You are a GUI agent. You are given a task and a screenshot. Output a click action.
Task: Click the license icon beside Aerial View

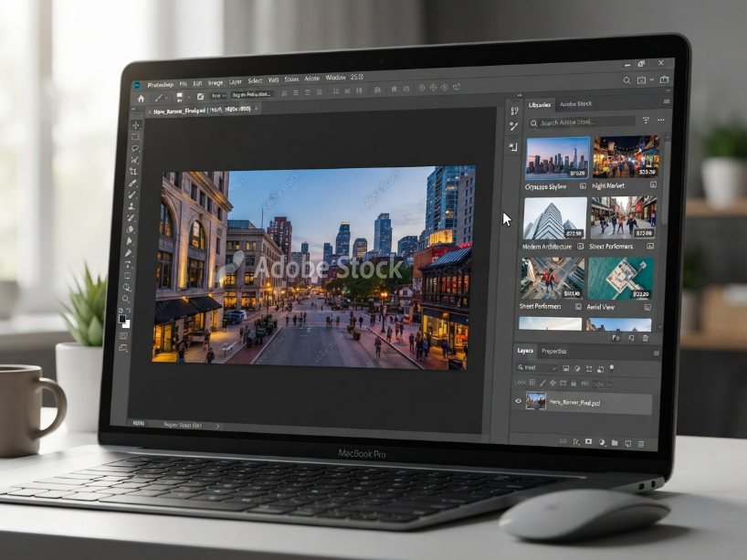[x=647, y=307]
